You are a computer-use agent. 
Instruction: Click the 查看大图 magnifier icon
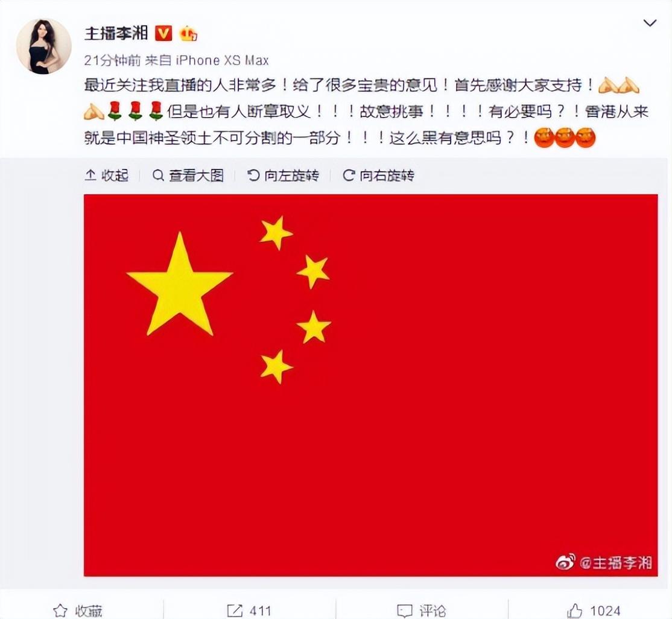[158, 176]
